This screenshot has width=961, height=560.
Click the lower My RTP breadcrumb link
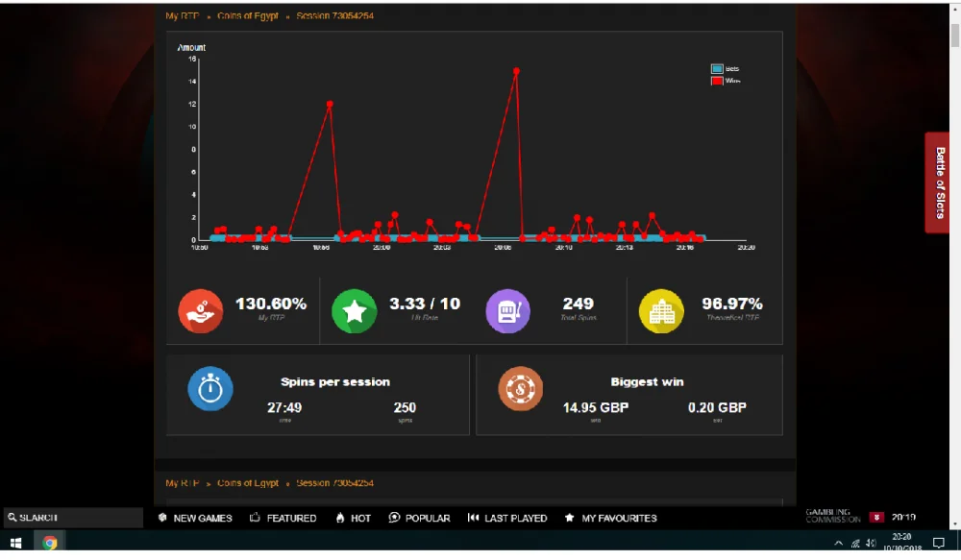[183, 483]
